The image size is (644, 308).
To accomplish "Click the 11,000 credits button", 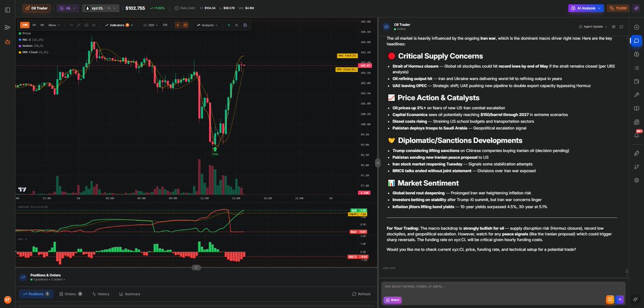I will pyautogui.click(x=618, y=8).
